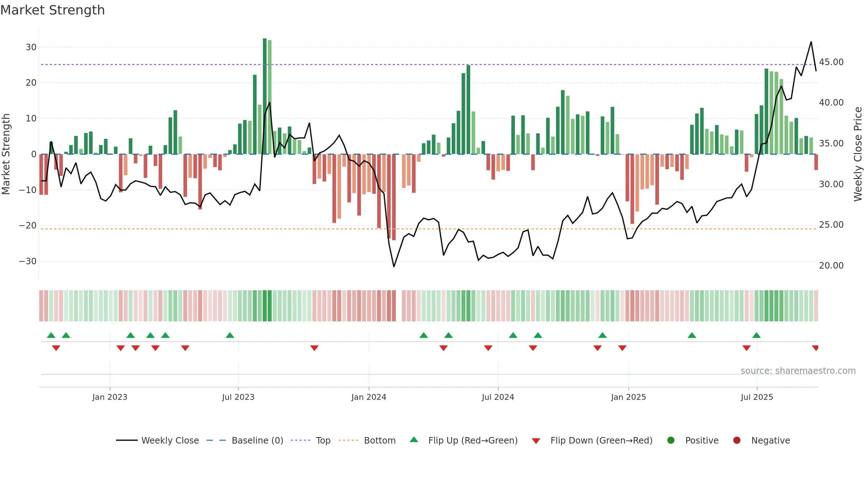Click the Baseline (0) dashed blue legend marker
The height and width of the screenshot is (488, 868).
point(216,440)
